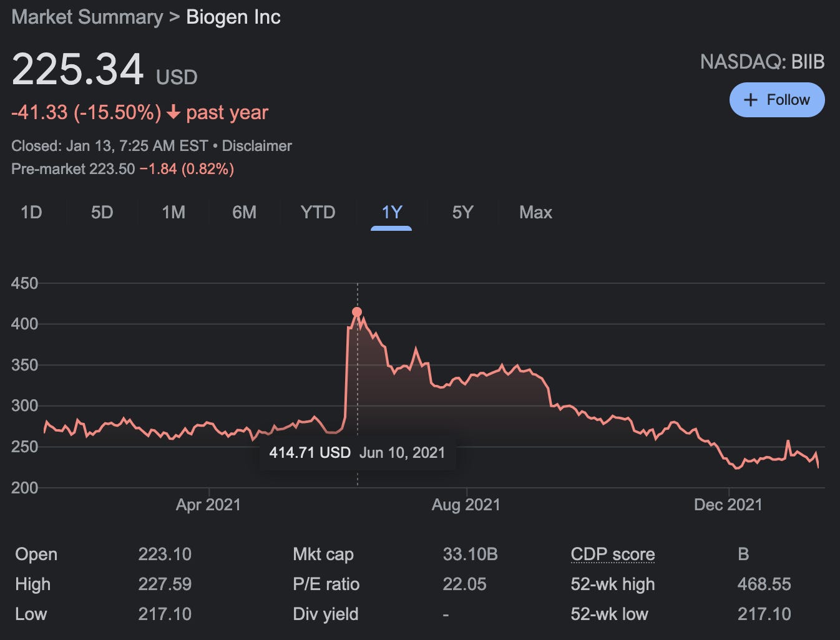Click the Pre-market 223.50 price text
The image size is (840, 640).
coord(73,169)
